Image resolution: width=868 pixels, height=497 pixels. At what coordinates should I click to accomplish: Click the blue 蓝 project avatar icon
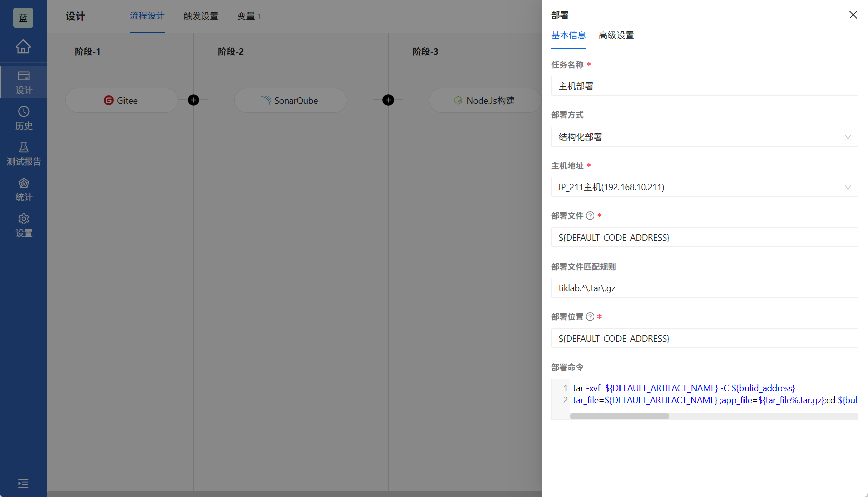(x=23, y=18)
